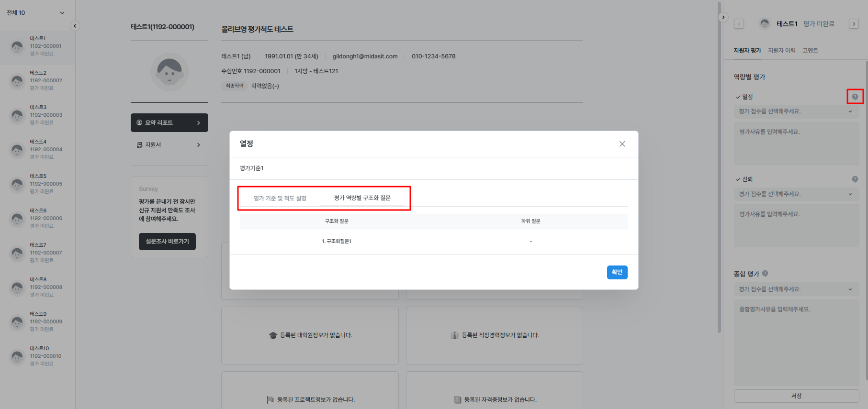The width and height of the screenshot is (868, 409).
Task: Click the 신뢰 evaluation reason text field
Action: (796, 226)
